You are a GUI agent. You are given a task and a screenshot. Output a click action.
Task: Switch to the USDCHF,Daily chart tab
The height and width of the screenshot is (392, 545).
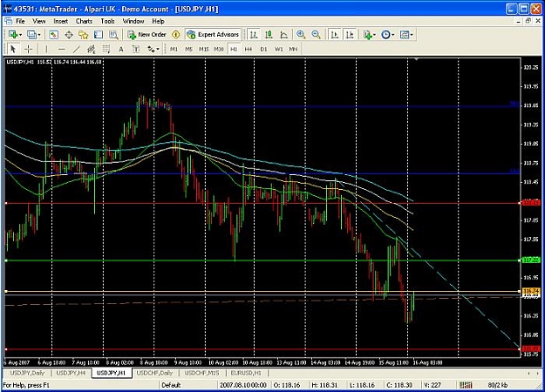154,373
